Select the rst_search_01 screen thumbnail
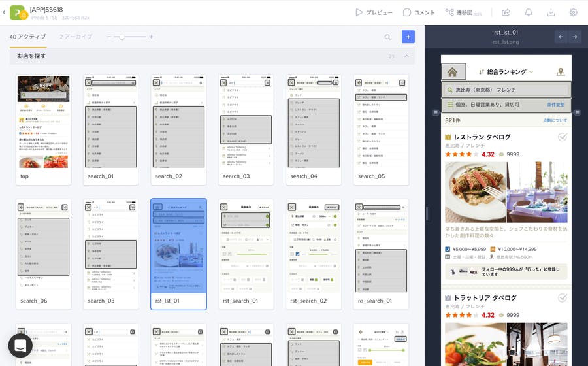Image resolution: width=588 pixels, height=366 pixels. 246,254
